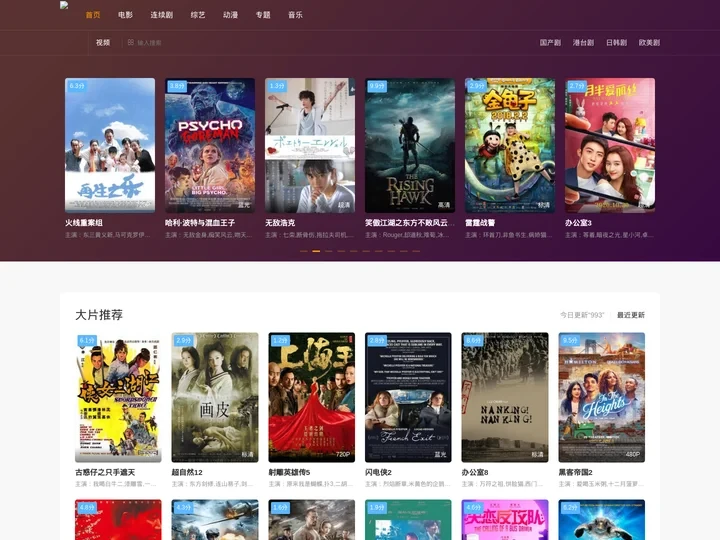Viewport: 720px width, 540px height.
Task: Click the title 笑傲江湖之东方不败风云
Action: [x=410, y=223]
